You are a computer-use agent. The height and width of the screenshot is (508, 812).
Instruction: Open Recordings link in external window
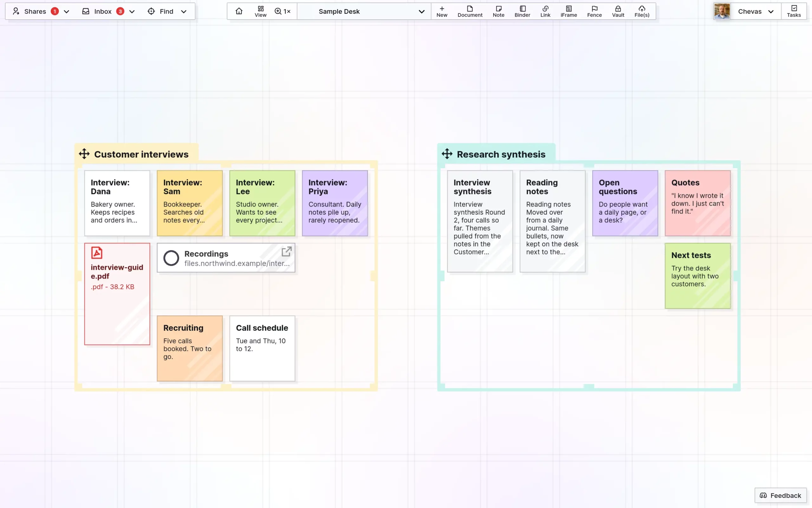(x=286, y=251)
